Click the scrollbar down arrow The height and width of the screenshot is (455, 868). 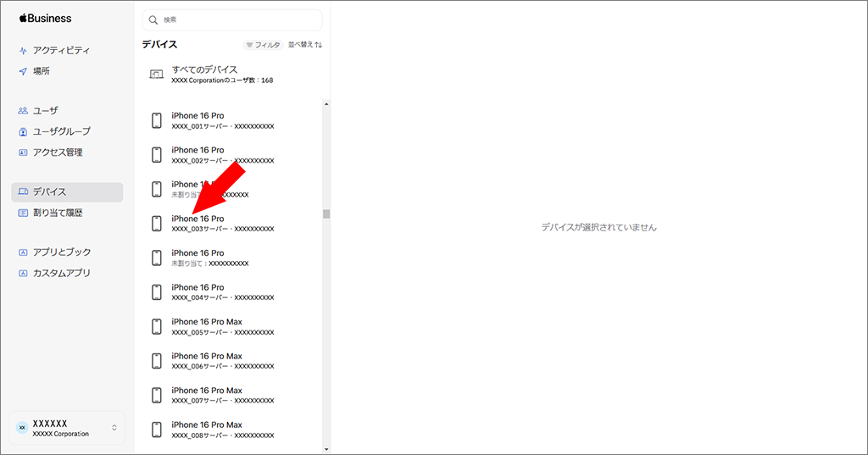[x=326, y=449]
